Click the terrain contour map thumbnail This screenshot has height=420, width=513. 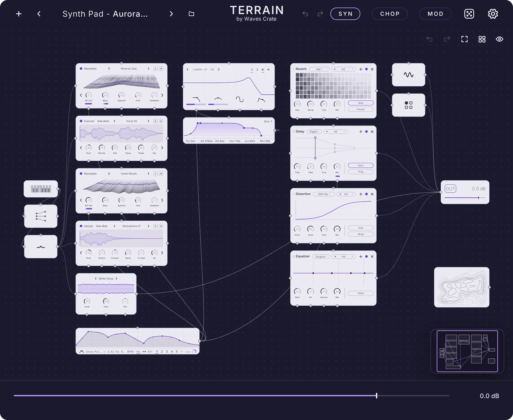click(462, 287)
